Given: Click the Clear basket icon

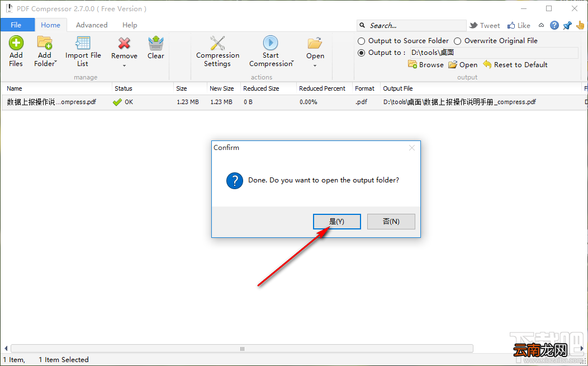Looking at the screenshot, I should pos(155,43).
